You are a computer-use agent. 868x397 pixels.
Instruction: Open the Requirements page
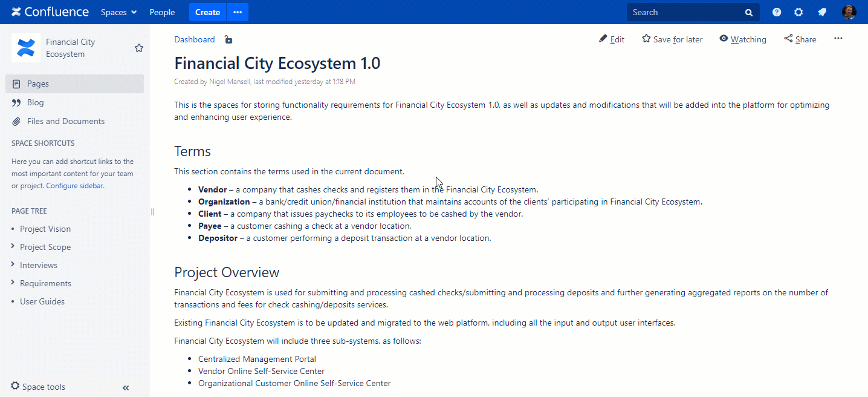point(45,283)
